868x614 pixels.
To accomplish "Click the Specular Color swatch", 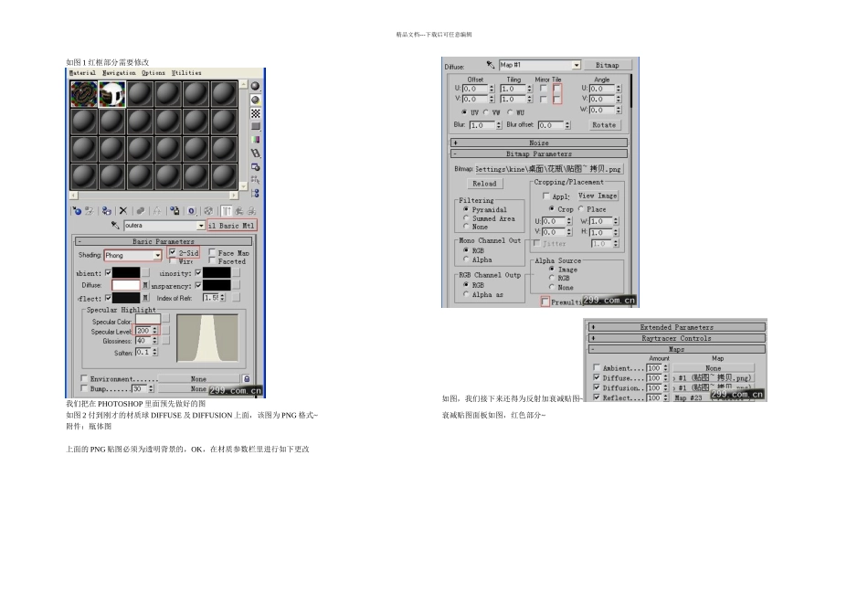I will pos(147,319).
